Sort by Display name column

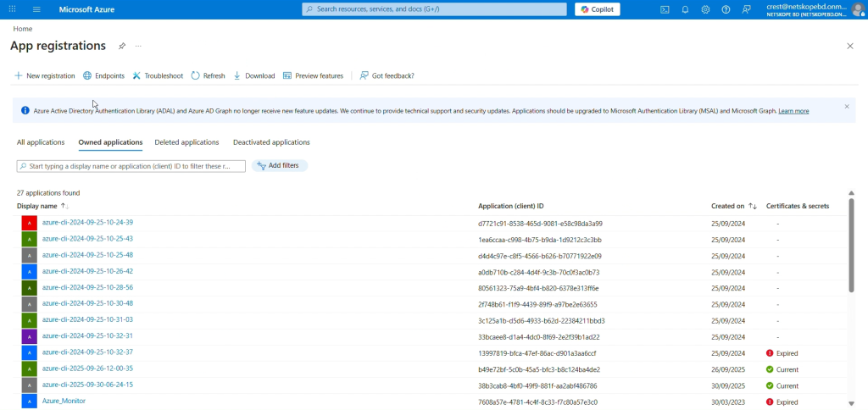coord(42,206)
